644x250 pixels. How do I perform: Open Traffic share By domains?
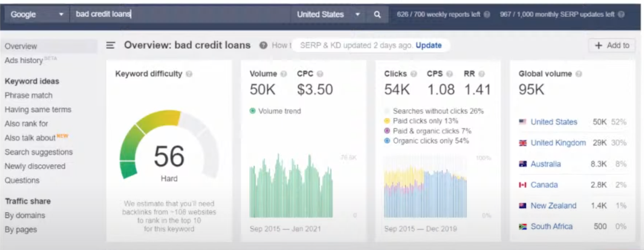click(25, 215)
